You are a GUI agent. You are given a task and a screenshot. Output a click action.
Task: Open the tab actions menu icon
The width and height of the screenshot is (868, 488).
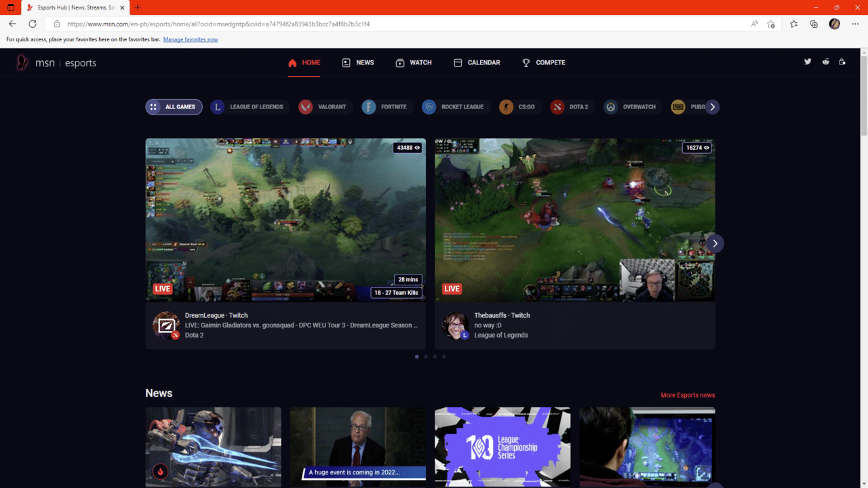point(10,7)
